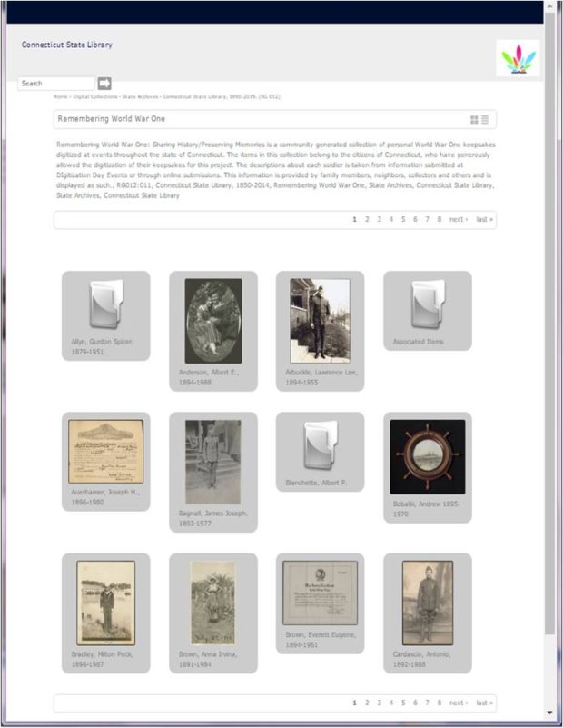Click 'next' in top pagination
563x728 pixels.
pyautogui.click(x=459, y=219)
